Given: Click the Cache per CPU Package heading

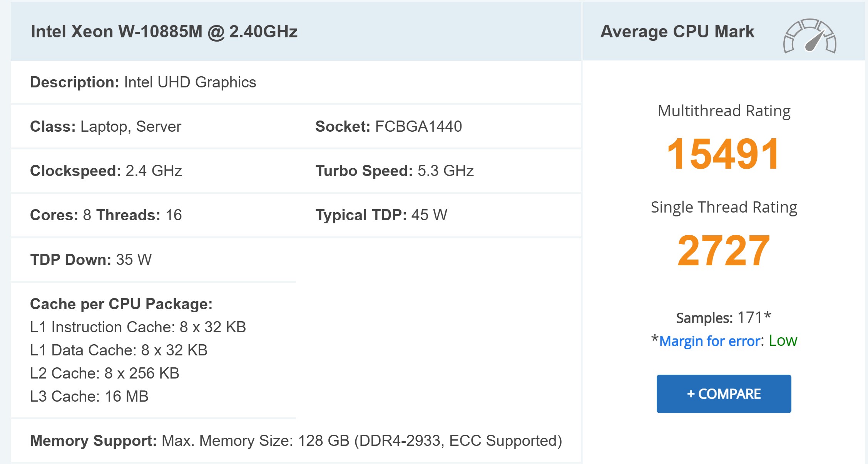Looking at the screenshot, I should click(x=122, y=304).
